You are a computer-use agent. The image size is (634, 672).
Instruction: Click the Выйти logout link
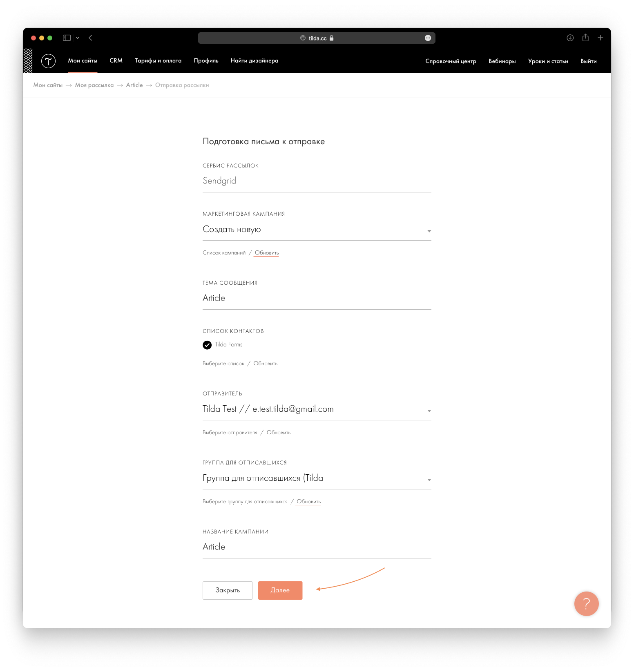[x=589, y=61]
